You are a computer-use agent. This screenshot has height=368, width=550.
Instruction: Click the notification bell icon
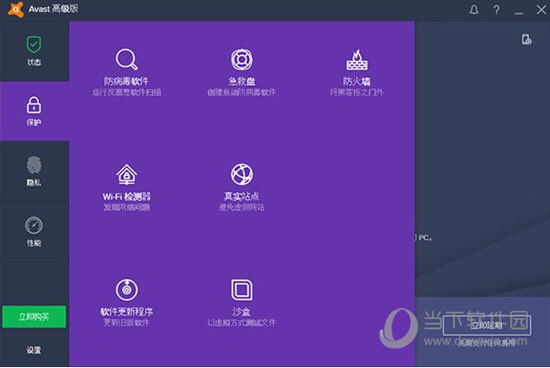point(474,10)
